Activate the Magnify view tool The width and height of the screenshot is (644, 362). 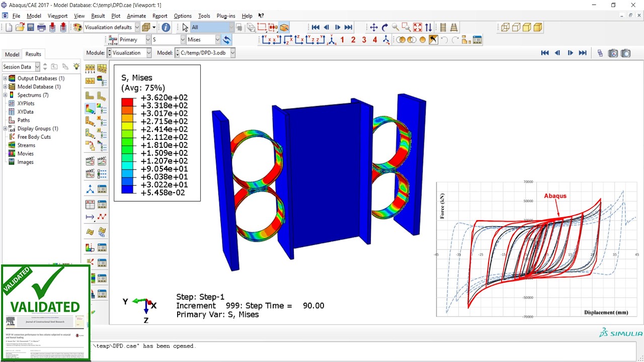click(x=395, y=27)
